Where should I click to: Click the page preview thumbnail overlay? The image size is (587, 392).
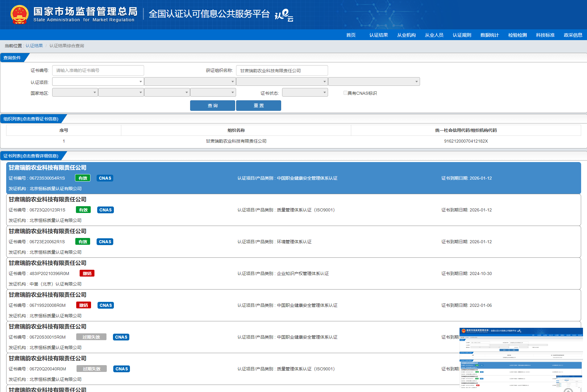[521, 360]
